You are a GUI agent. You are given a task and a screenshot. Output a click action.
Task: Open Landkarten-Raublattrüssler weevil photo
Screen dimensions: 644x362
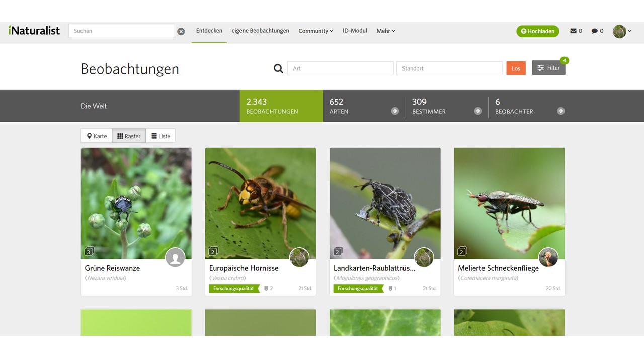click(x=385, y=203)
